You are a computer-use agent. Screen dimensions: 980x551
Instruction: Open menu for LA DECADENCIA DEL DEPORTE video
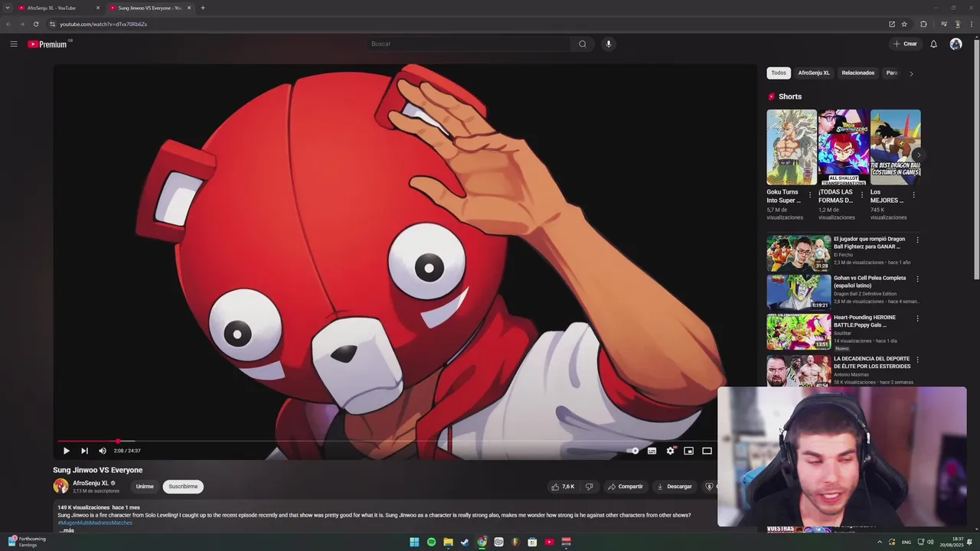[x=917, y=360]
